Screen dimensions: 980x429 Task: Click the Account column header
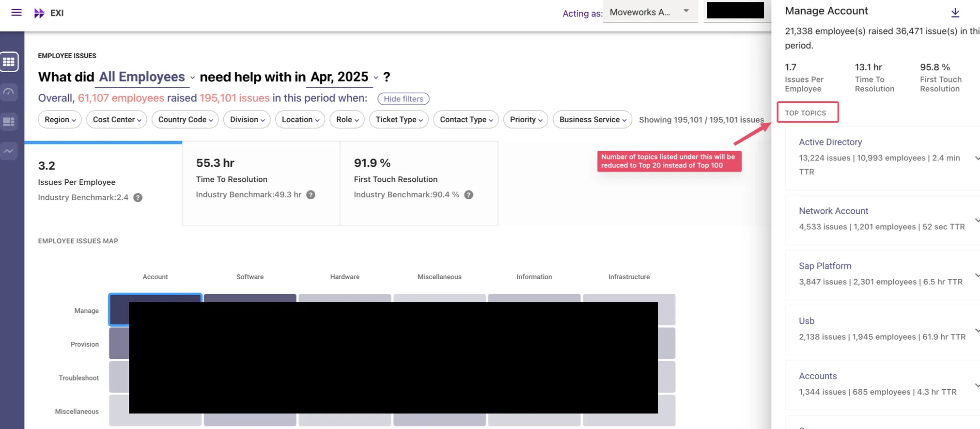pos(155,277)
